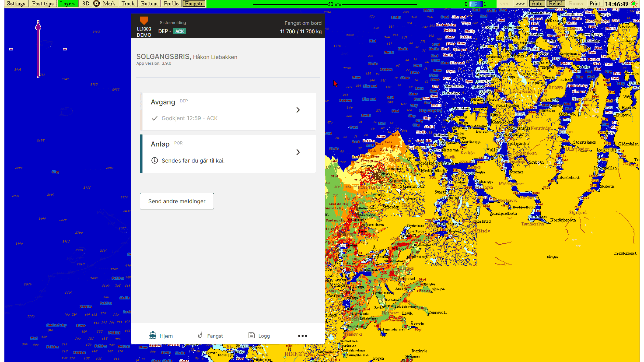Click the info icon next to 'Sendes før du går til kai'
644x362 pixels.
tap(155, 160)
